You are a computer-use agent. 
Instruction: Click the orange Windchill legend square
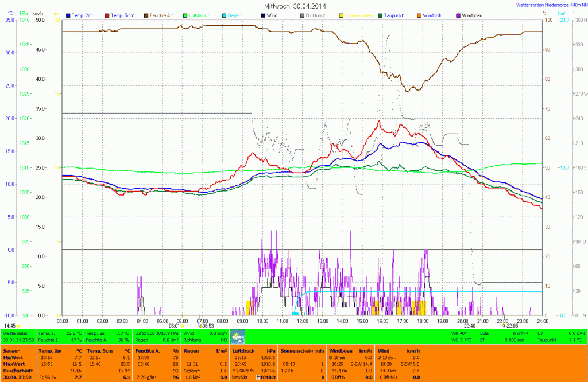click(x=419, y=15)
